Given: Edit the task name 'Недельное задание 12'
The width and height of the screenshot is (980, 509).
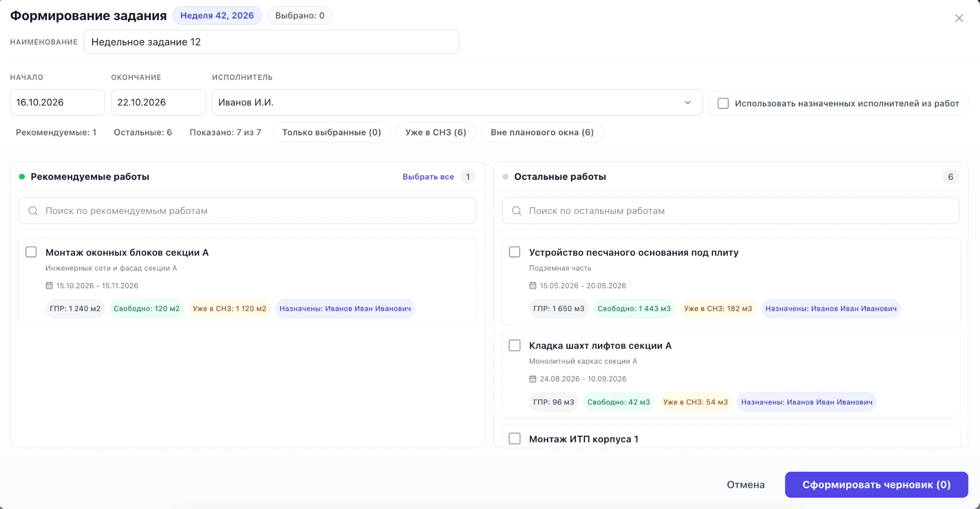Looking at the screenshot, I should click(271, 42).
